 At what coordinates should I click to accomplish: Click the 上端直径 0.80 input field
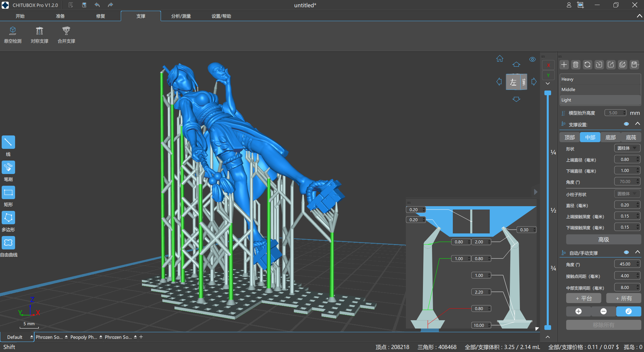[627, 160]
